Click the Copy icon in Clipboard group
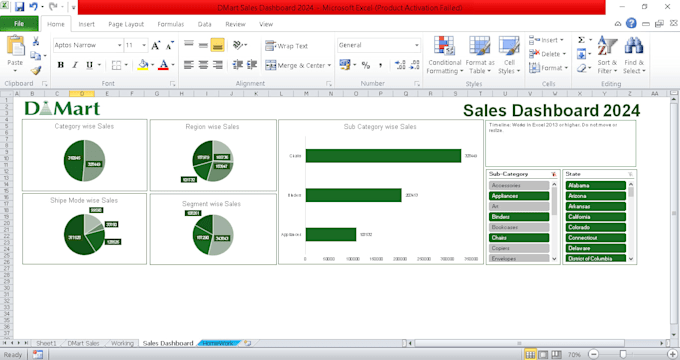The height and width of the screenshot is (360, 680). click(x=35, y=56)
